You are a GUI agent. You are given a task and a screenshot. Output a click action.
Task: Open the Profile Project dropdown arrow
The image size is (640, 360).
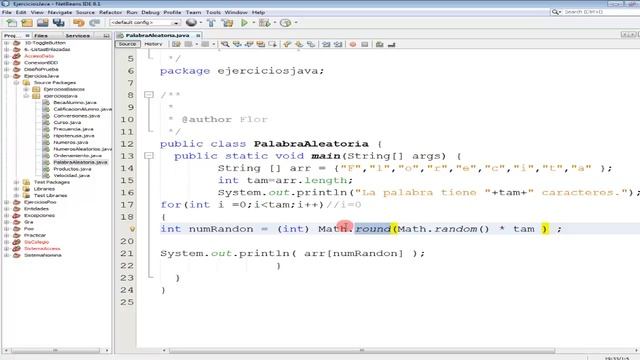point(296,23)
